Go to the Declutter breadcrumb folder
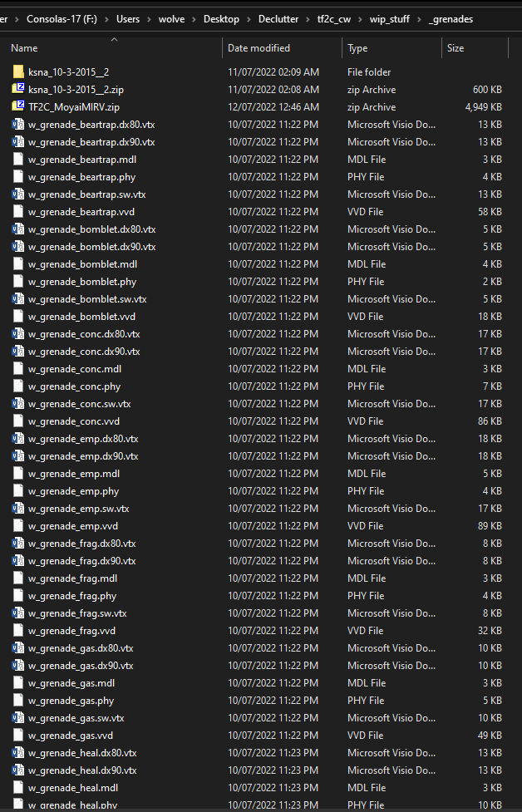 tap(279, 19)
